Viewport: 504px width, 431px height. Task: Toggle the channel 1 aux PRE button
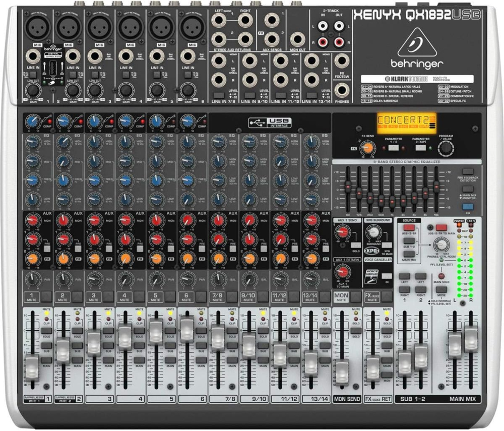pyautogui.click(x=47, y=249)
